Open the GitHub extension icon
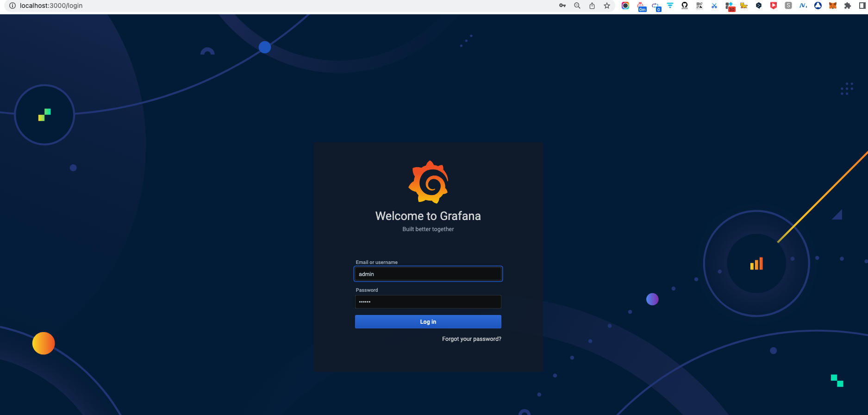Image resolution: width=868 pixels, height=415 pixels. point(685,6)
